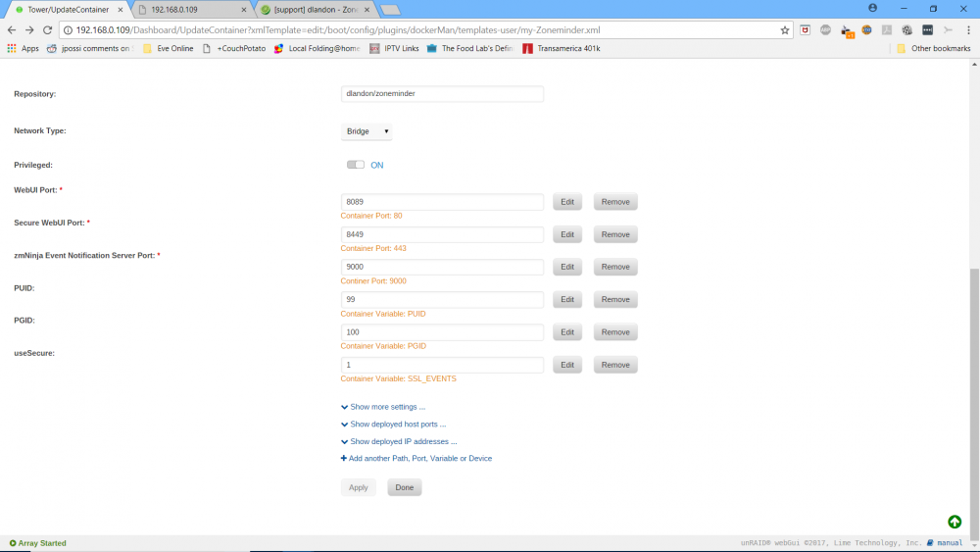
Task: Open the Local Folding@home bookmark
Action: pos(317,48)
